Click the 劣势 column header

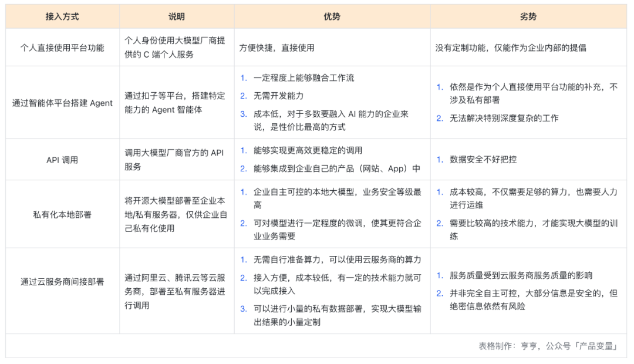527,16
